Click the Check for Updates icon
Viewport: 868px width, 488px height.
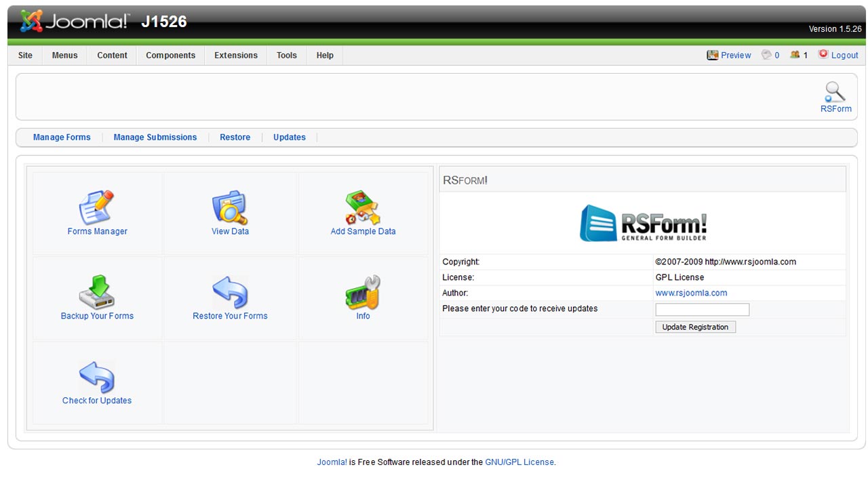[97, 378]
